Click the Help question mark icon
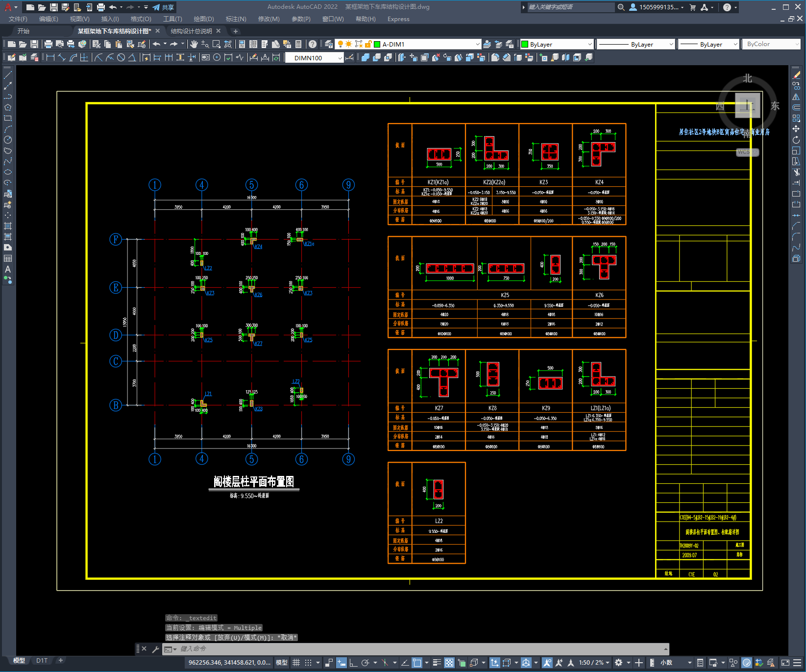Screen dimensions: 806x672 tap(313, 44)
